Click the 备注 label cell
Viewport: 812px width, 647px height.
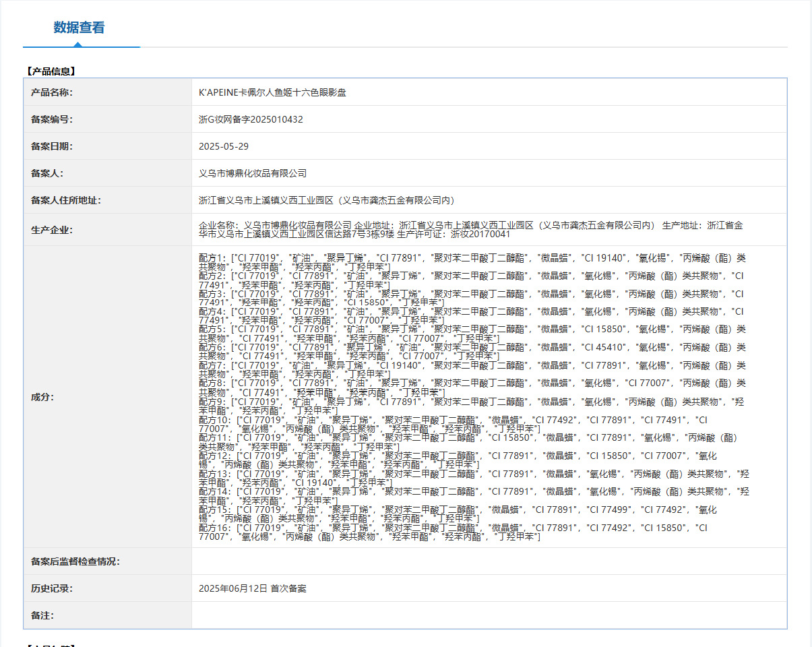[108, 615]
